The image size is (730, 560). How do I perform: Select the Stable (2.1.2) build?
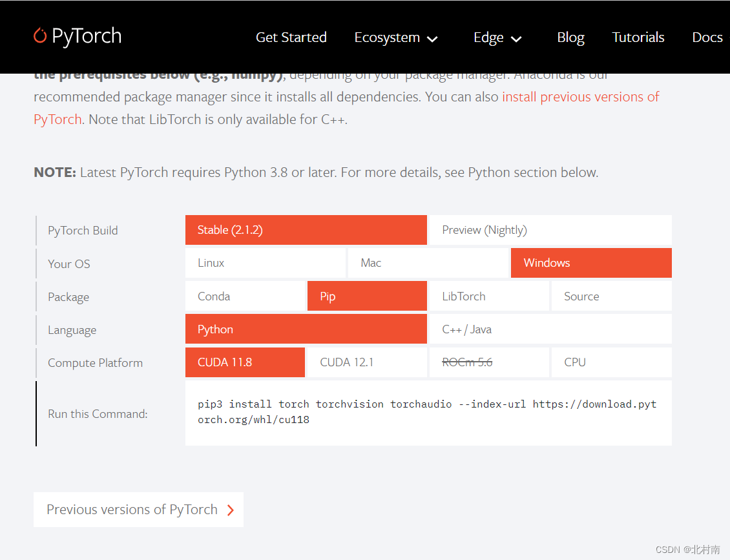pos(306,230)
